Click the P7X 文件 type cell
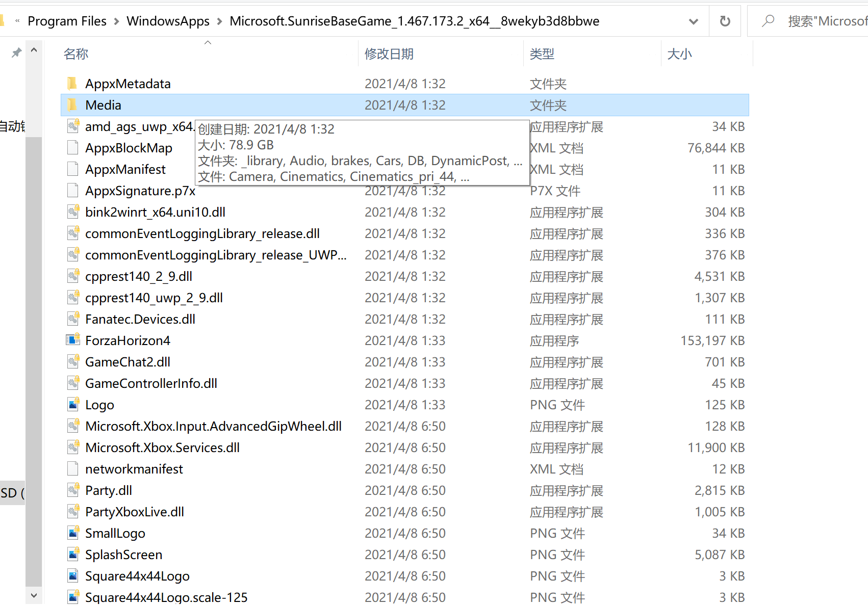This screenshot has height=605, width=868. coord(555,191)
